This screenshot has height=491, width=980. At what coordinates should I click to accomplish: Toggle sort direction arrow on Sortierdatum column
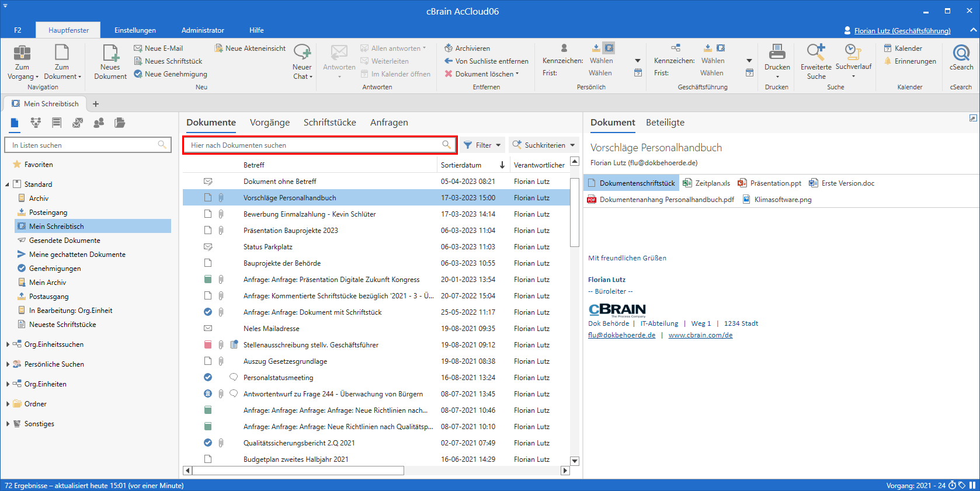[x=502, y=165]
